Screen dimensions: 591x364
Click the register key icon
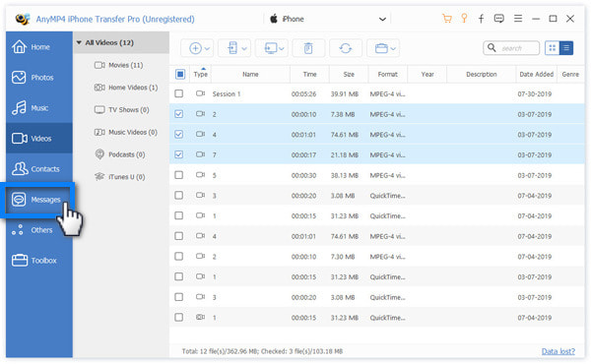(x=464, y=18)
